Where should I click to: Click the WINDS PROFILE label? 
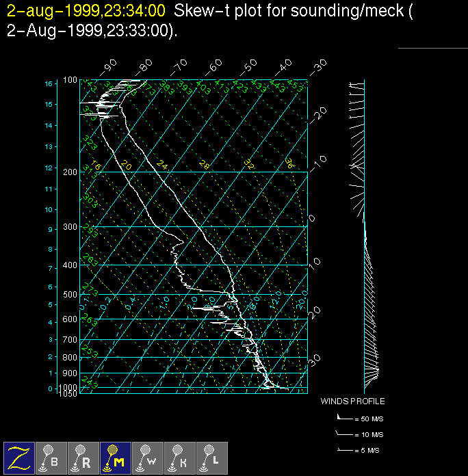352,401
